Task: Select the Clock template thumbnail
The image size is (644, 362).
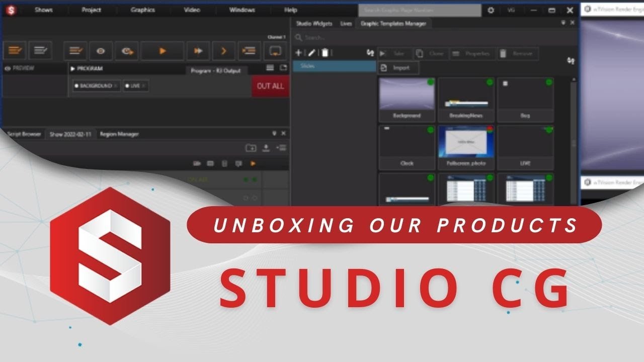Action: click(407, 147)
